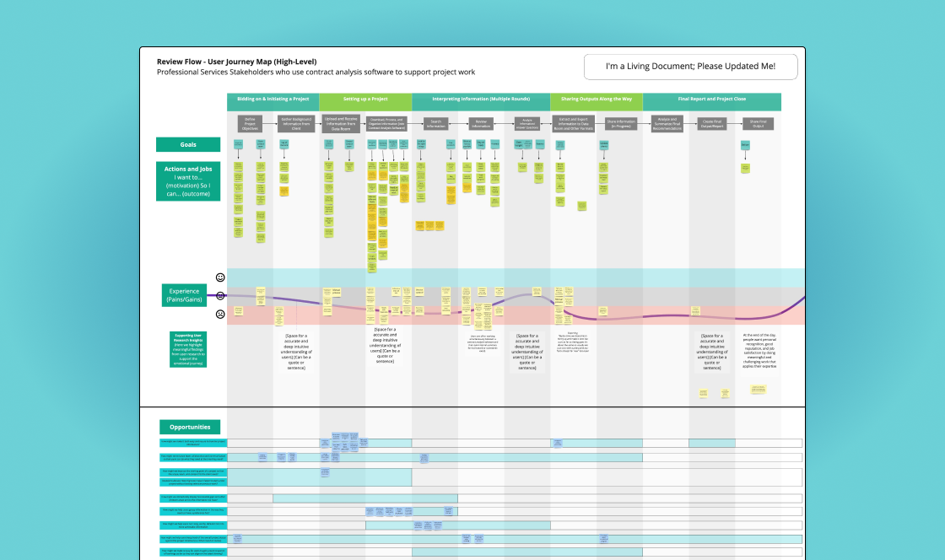The image size is (945, 560).
Task: Click the green 'Goals' label badge
Action: 187,144
